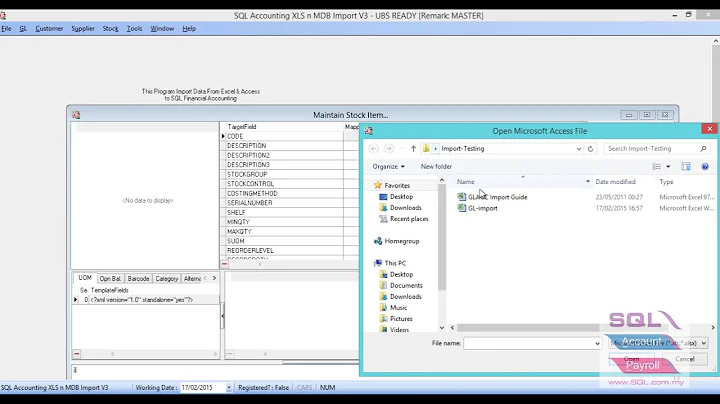
Task: Open the Supplier menu
Action: [x=83, y=28]
